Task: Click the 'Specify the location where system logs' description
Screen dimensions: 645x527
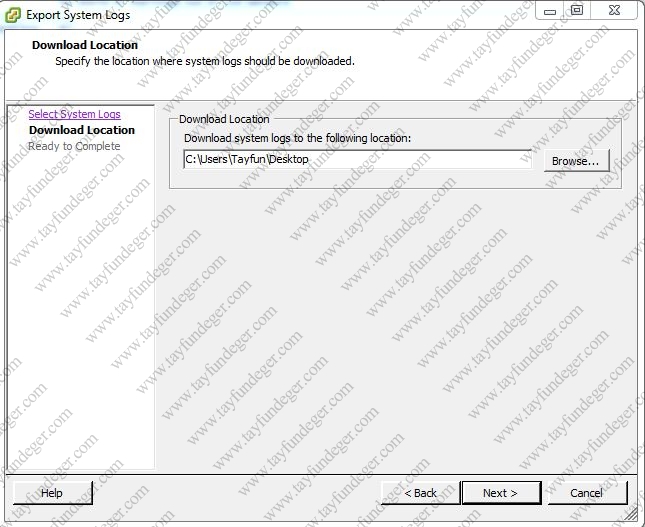Action: (205, 61)
